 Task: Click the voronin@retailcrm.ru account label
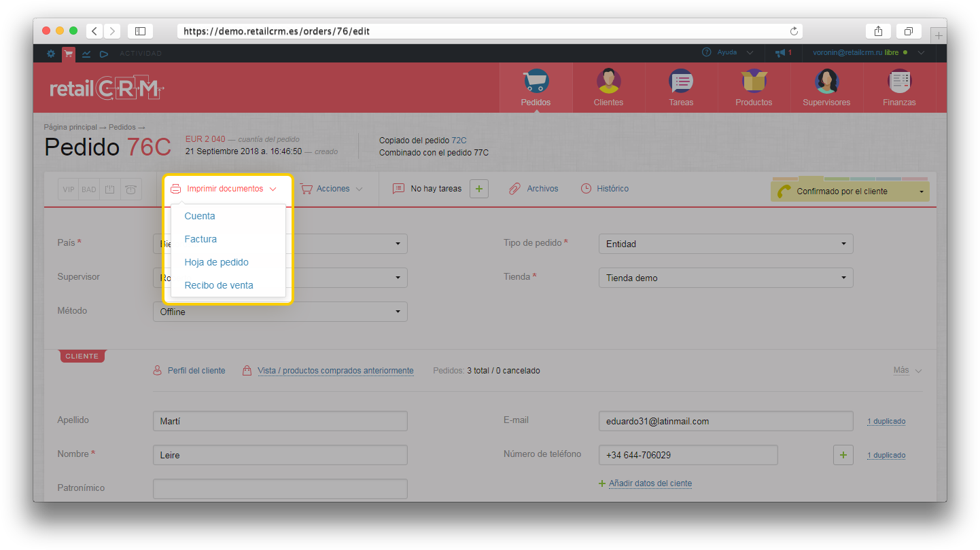[x=847, y=52]
